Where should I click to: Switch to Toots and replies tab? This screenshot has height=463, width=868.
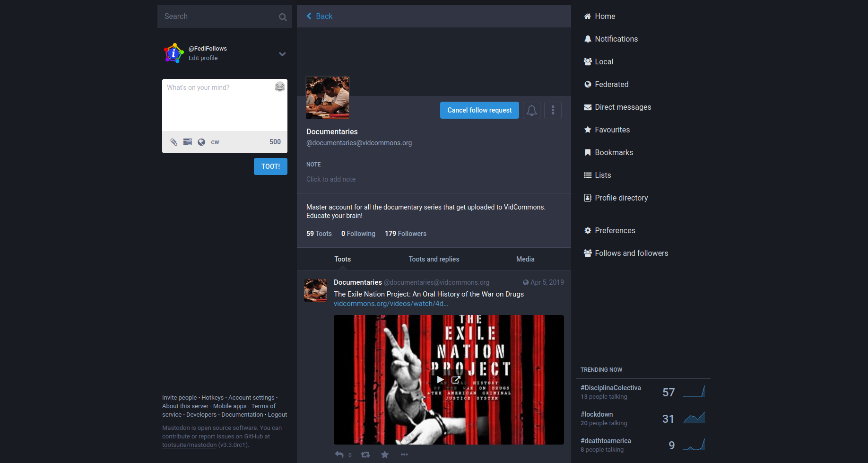pos(434,259)
